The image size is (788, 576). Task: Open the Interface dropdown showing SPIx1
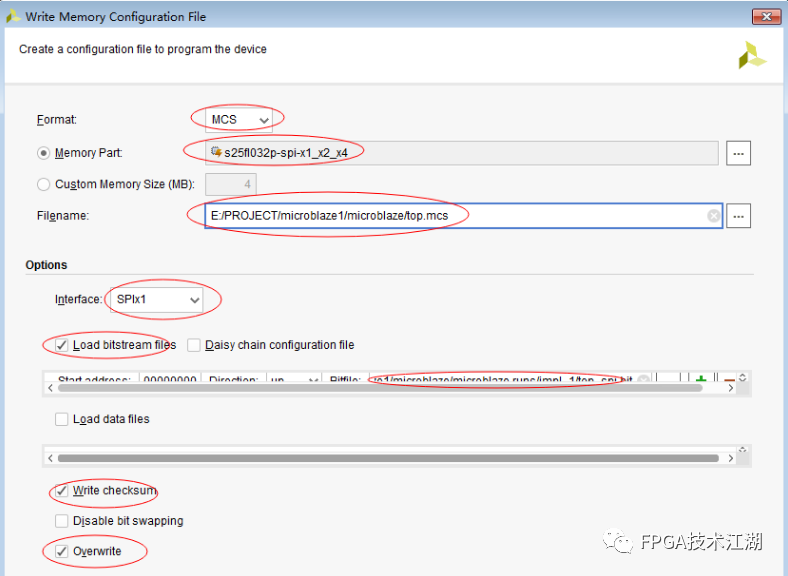[x=156, y=300]
